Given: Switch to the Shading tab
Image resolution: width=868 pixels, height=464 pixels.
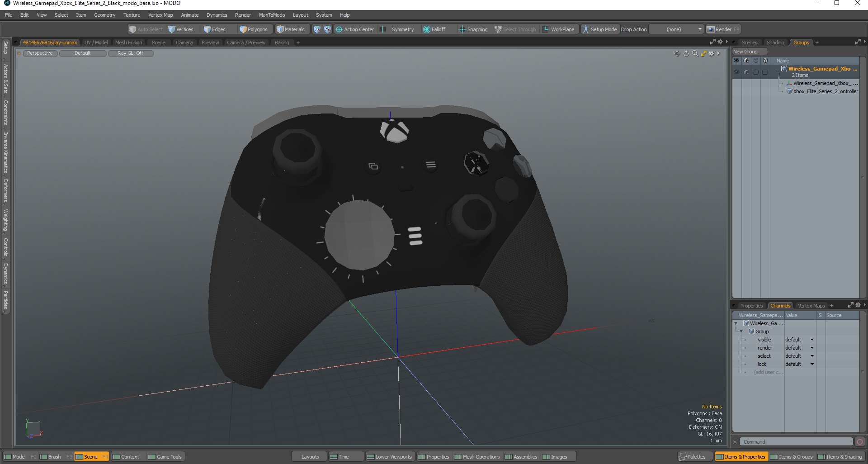Looking at the screenshot, I should point(775,43).
